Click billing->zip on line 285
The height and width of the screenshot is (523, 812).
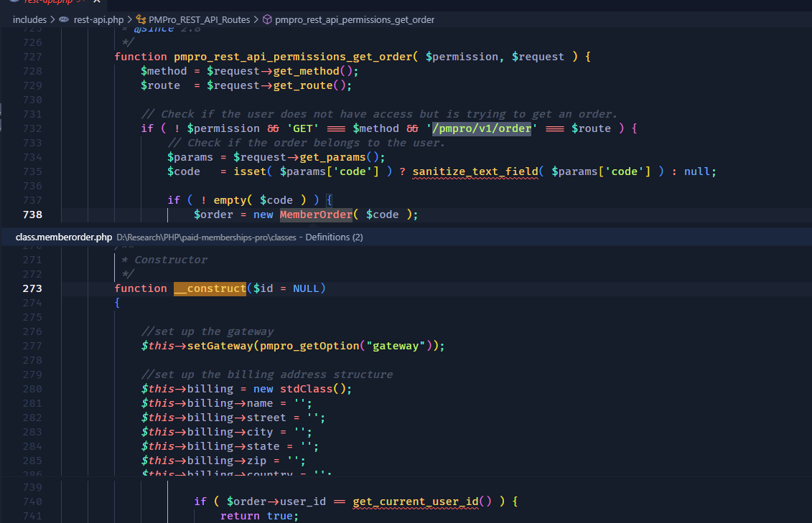point(227,461)
